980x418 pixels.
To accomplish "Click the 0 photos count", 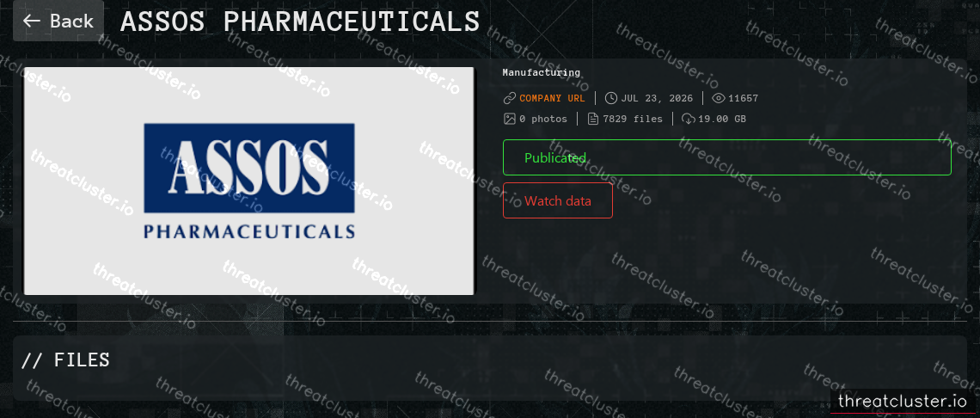I will tap(543, 119).
